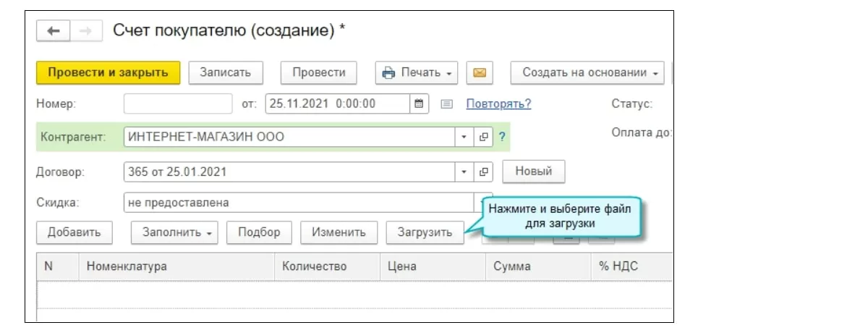The image size is (868, 333).
Task: Expand the Создать на основании dropdown
Action: tap(587, 72)
